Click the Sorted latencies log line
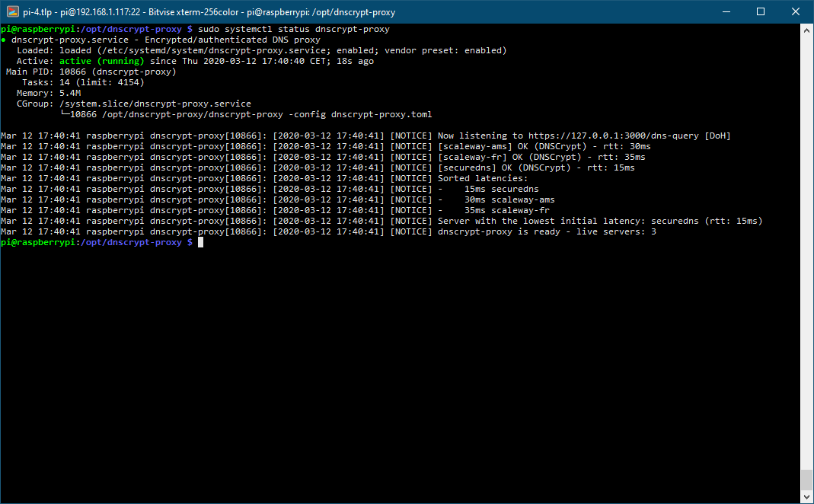 pyautogui.click(x=484, y=177)
